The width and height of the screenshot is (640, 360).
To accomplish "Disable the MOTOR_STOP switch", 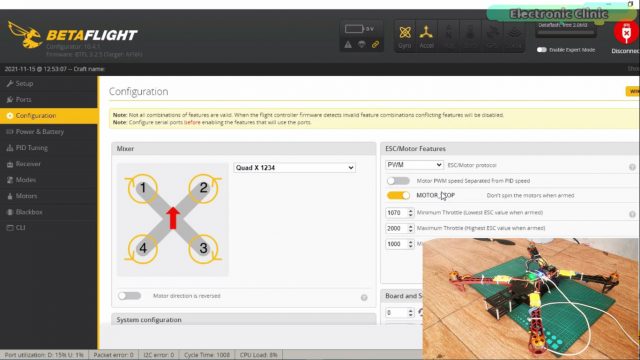I will pos(398,196).
